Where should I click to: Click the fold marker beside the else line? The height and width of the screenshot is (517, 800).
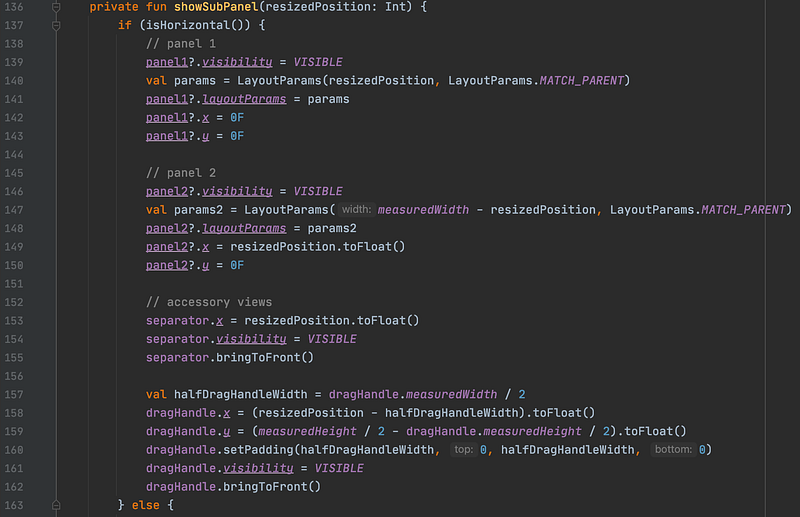coord(56,505)
